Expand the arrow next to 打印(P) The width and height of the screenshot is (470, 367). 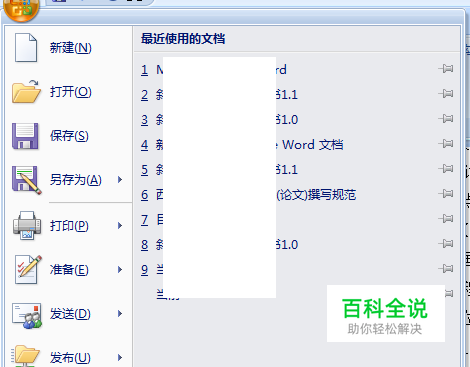click(x=120, y=226)
